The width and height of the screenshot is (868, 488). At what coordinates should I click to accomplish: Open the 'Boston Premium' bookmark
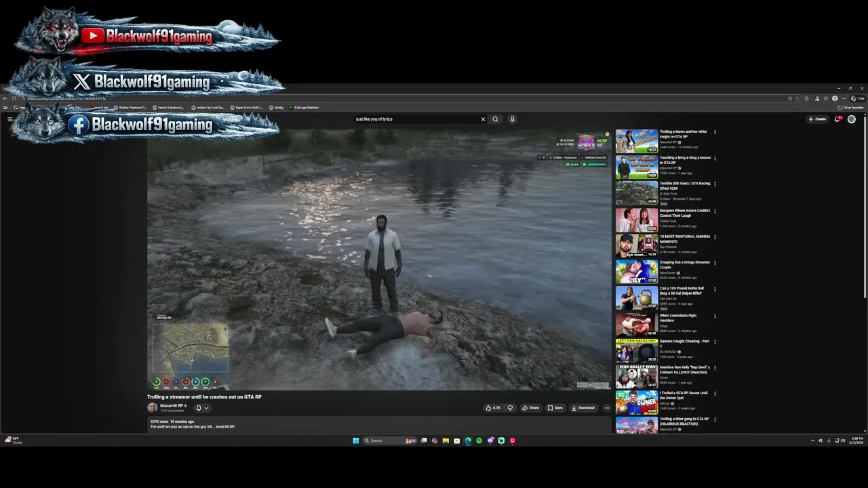pyautogui.click(x=131, y=108)
